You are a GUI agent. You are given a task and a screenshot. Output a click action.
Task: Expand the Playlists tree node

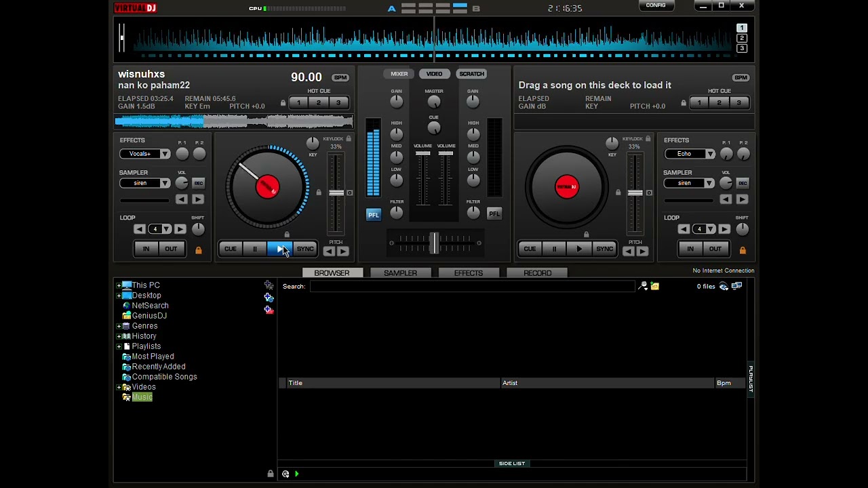[119, 346]
